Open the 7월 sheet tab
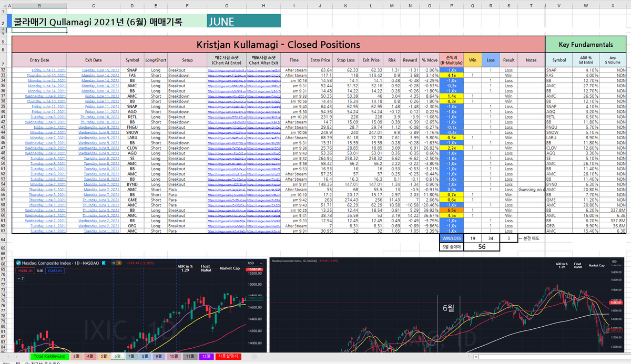Viewport: 631px width, 364px height. pyautogui.click(x=131, y=357)
